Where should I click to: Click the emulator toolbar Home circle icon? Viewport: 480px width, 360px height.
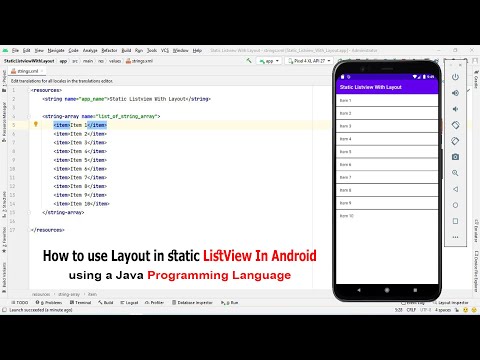455,205
